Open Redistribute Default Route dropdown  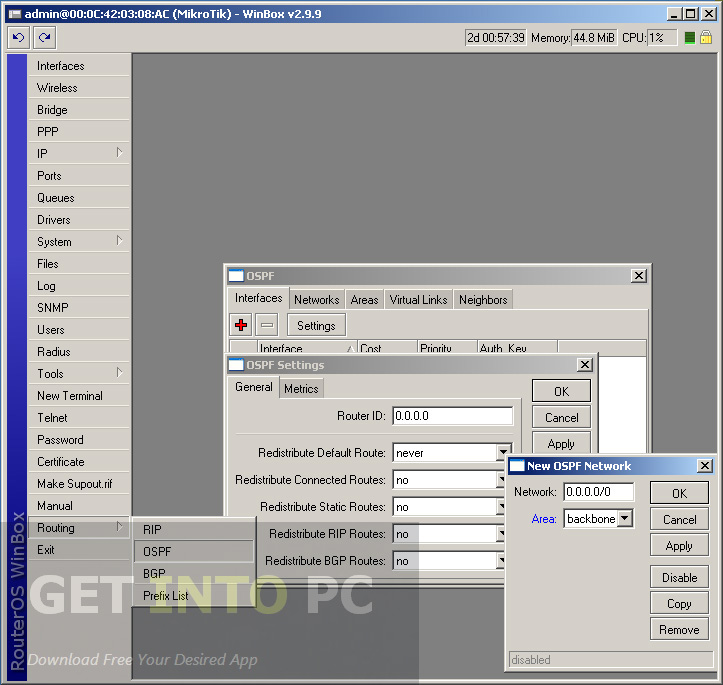[503, 453]
